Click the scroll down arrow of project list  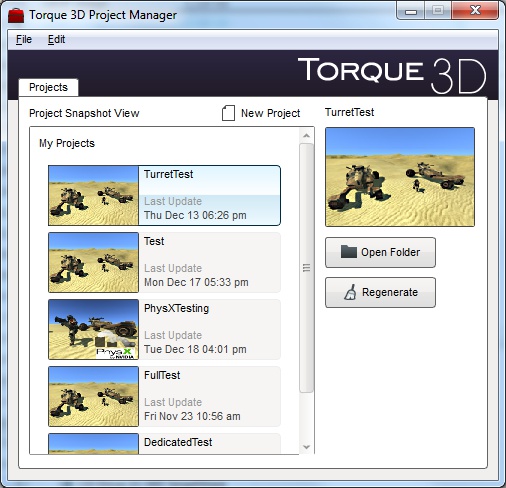coord(306,447)
